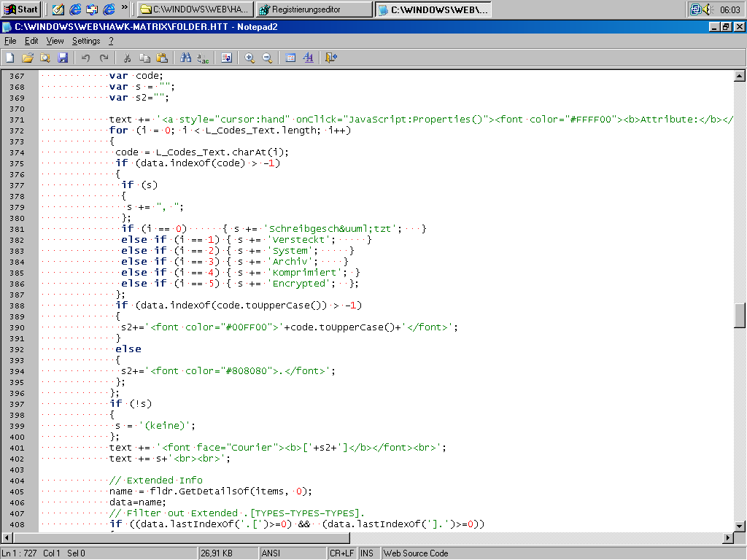Click line number 371 in margin
Screen dimensions: 747x560
[x=18, y=120]
